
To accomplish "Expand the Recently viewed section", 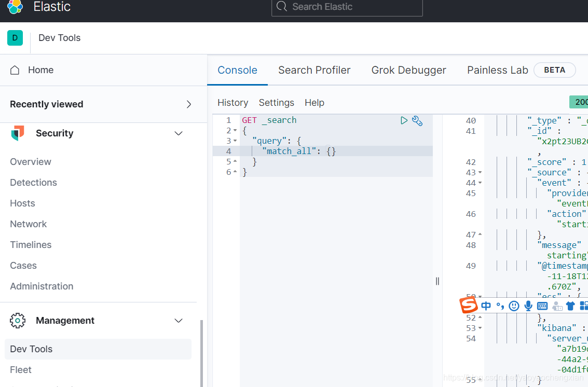I will pyautogui.click(x=189, y=104).
